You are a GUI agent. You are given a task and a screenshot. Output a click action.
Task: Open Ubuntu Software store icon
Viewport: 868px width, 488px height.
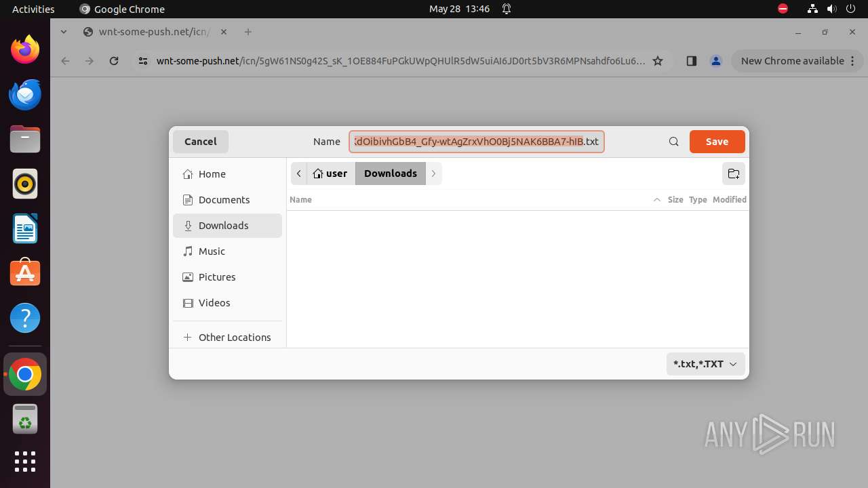click(25, 273)
